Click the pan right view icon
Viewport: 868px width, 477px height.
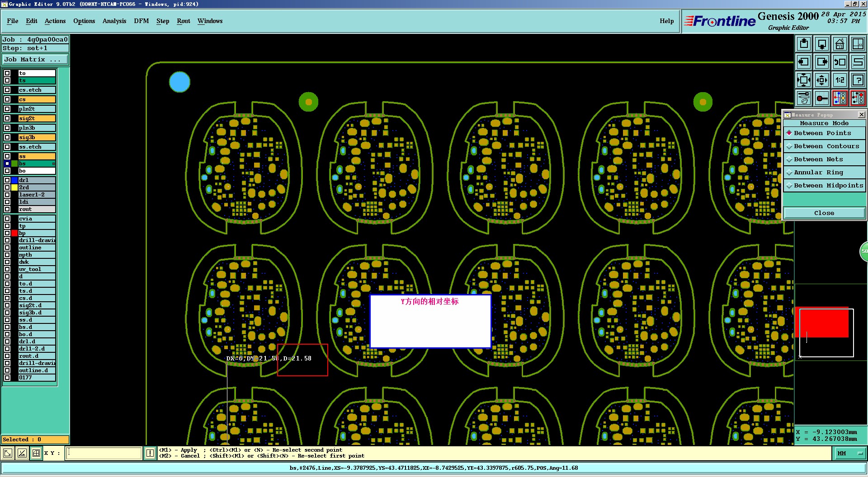pos(822,62)
